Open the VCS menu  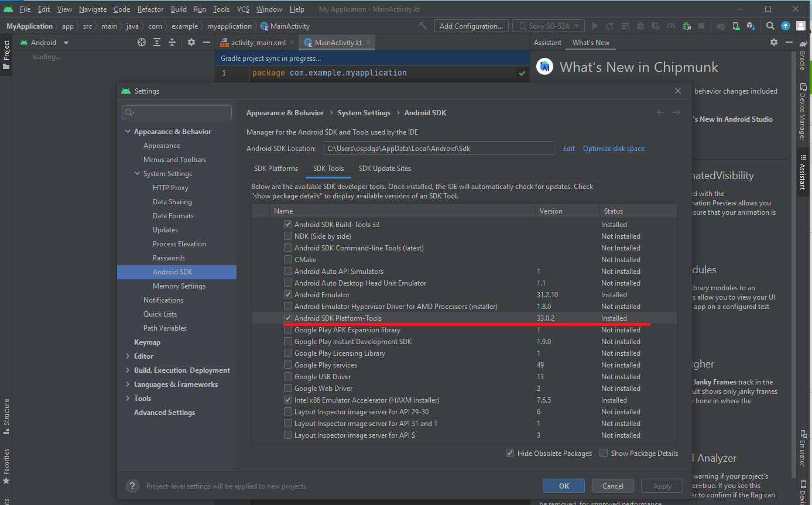tap(243, 9)
